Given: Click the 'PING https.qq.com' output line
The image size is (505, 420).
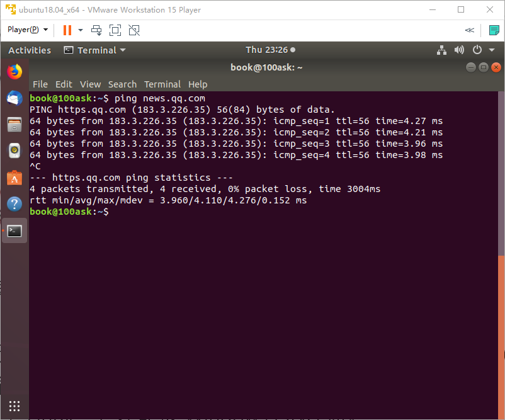Looking at the screenshot, I should point(182,110).
